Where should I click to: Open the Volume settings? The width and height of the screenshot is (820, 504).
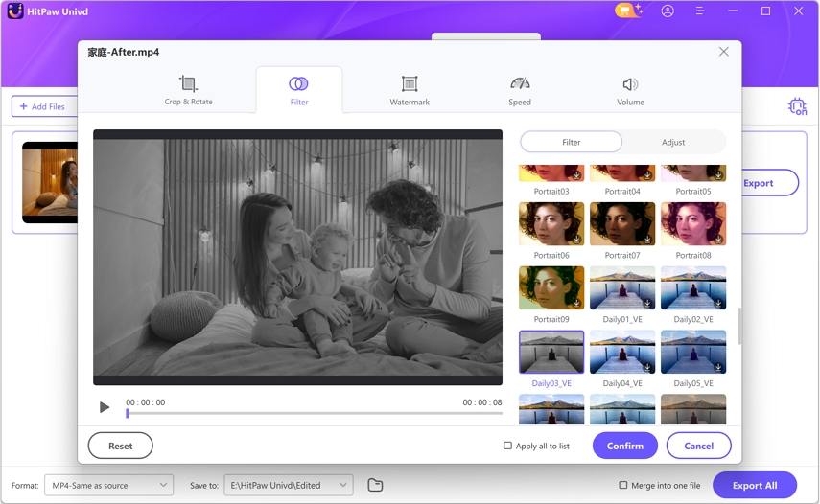(x=630, y=90)
